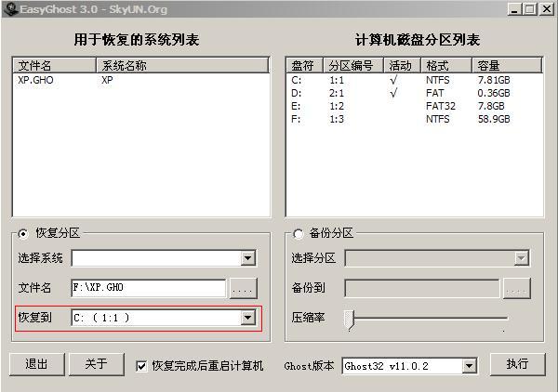Click the 退出 button
The image size is (558, 392).
coord(37,364)
